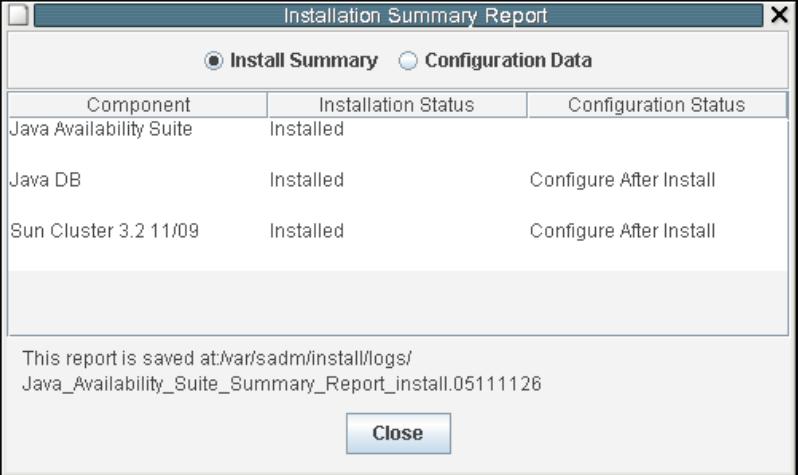This screenshot has width=798, height=475.
Task: Click the Configuration Status column header
Action: click(657, 105)
